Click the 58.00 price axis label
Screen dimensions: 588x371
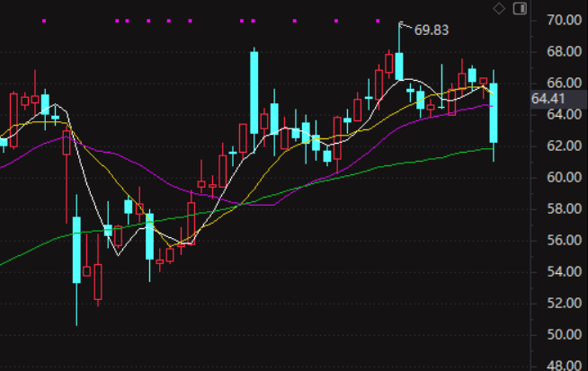pyautogui.click(x=564, y=208)
